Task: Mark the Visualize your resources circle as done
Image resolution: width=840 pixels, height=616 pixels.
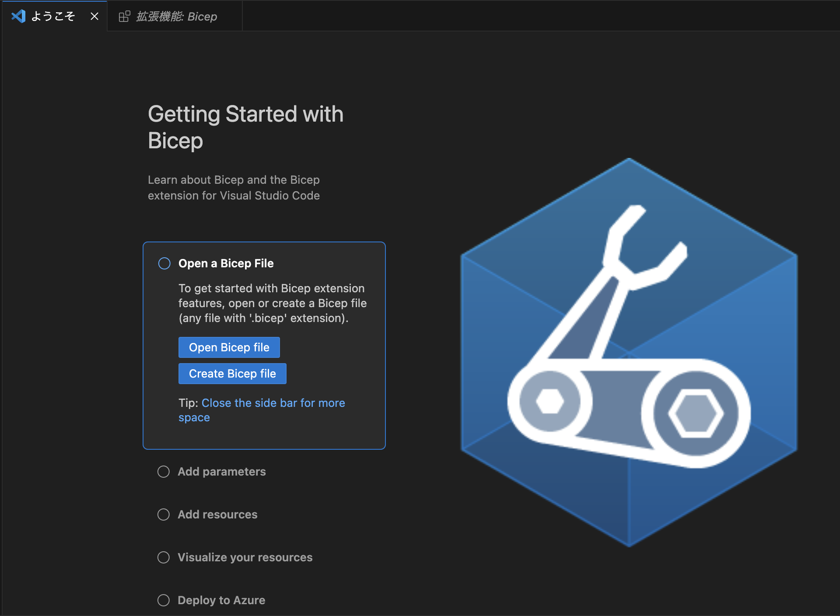Action: point(163,557)
